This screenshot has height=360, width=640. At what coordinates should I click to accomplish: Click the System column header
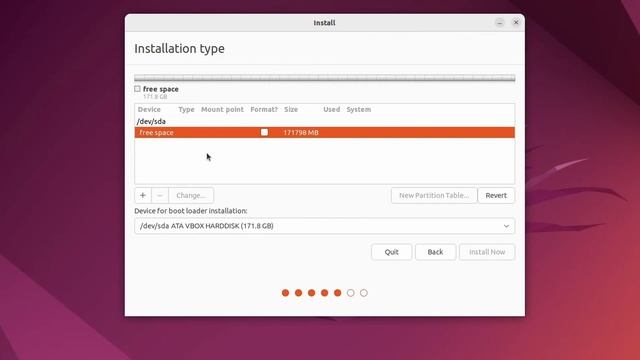click(x=359, y=109)
